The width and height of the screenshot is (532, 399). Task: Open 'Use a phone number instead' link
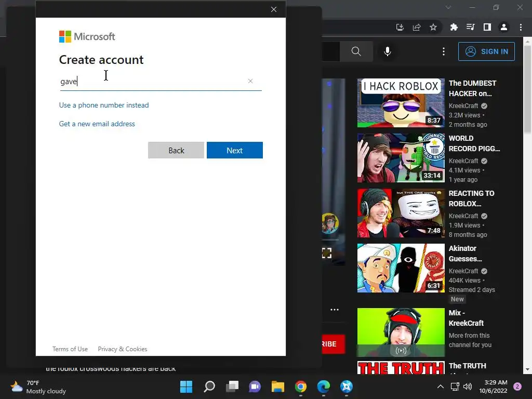[104, 105]
